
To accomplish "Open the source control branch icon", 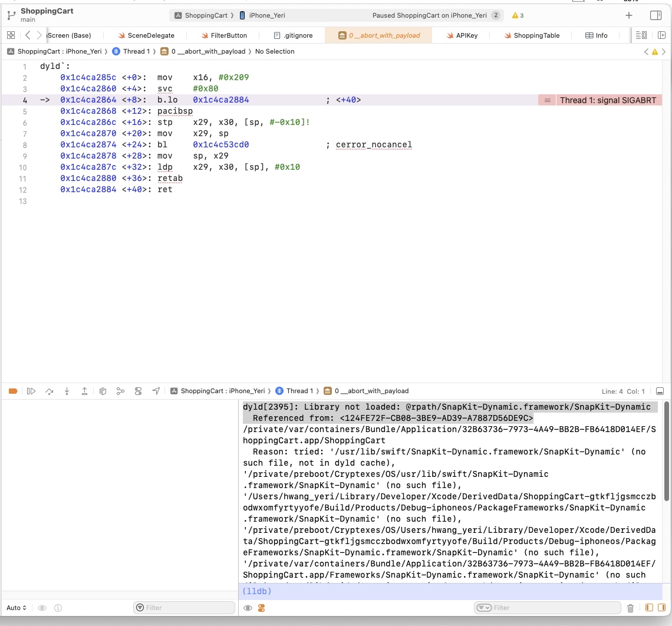I will tap(12, 16).
